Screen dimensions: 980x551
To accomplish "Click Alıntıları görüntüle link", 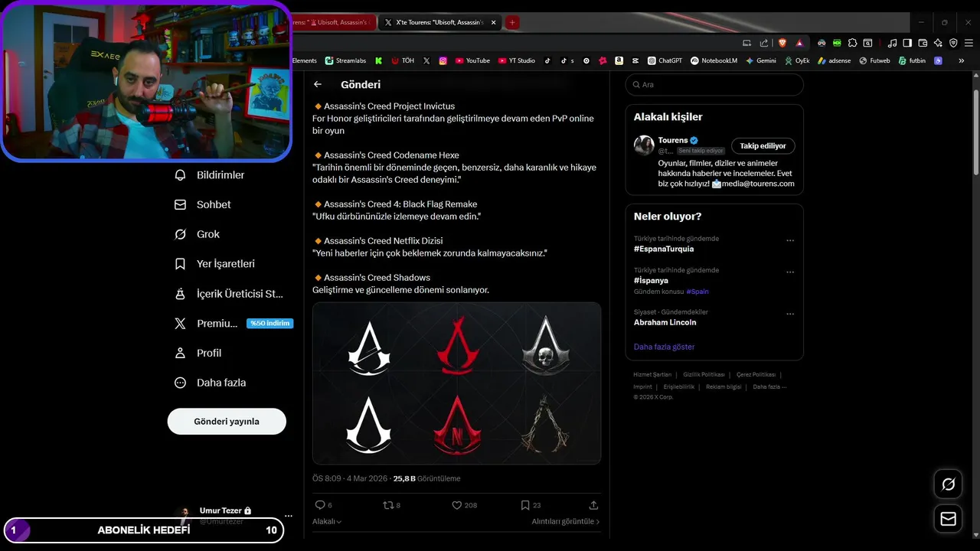I will [566, 521].
